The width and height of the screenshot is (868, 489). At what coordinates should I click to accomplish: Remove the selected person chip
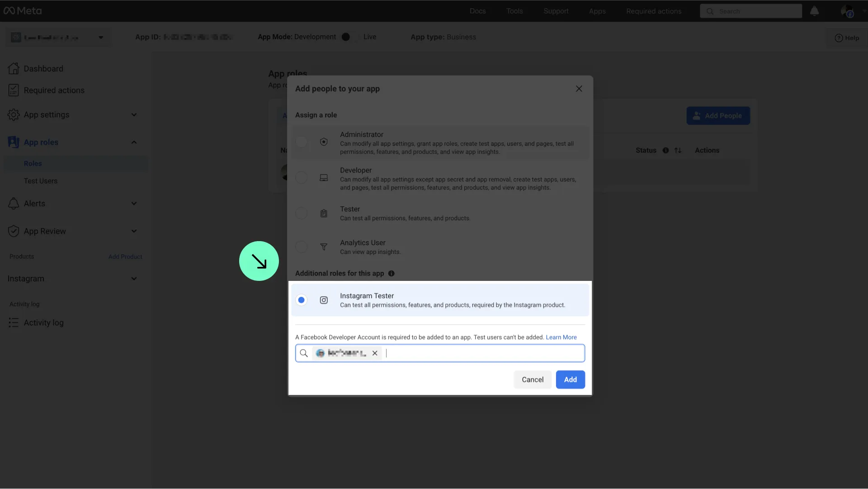pyautogui.click(x=375, y=353)
